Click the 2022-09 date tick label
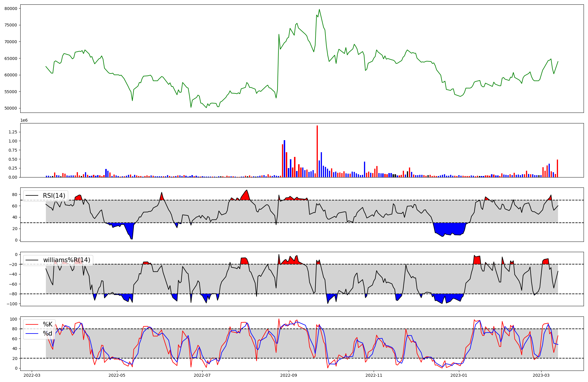The width and height of the screenshot is (588, 382). 289,375
